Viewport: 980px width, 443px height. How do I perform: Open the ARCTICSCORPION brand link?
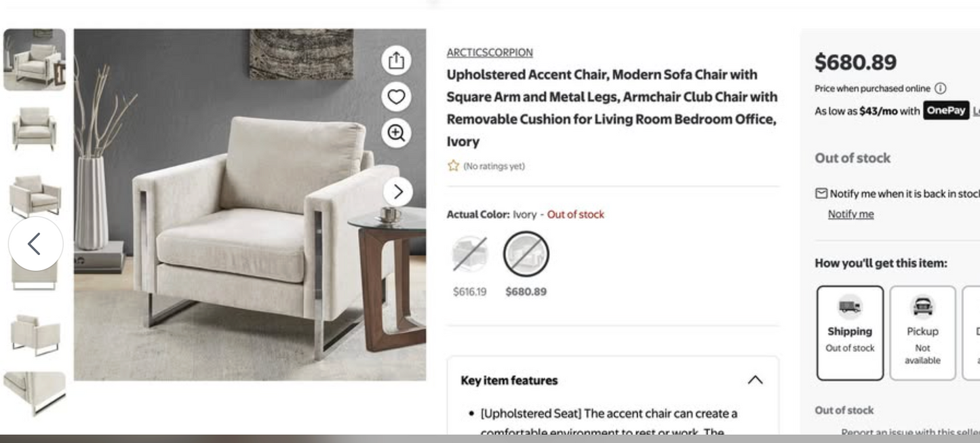click(490, 52)
